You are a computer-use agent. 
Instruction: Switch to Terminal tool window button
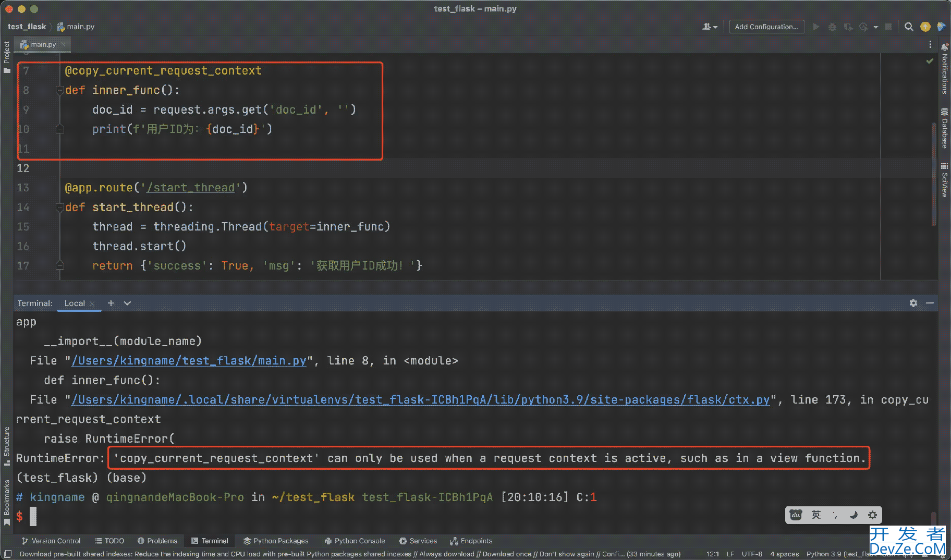coord(210,541)
